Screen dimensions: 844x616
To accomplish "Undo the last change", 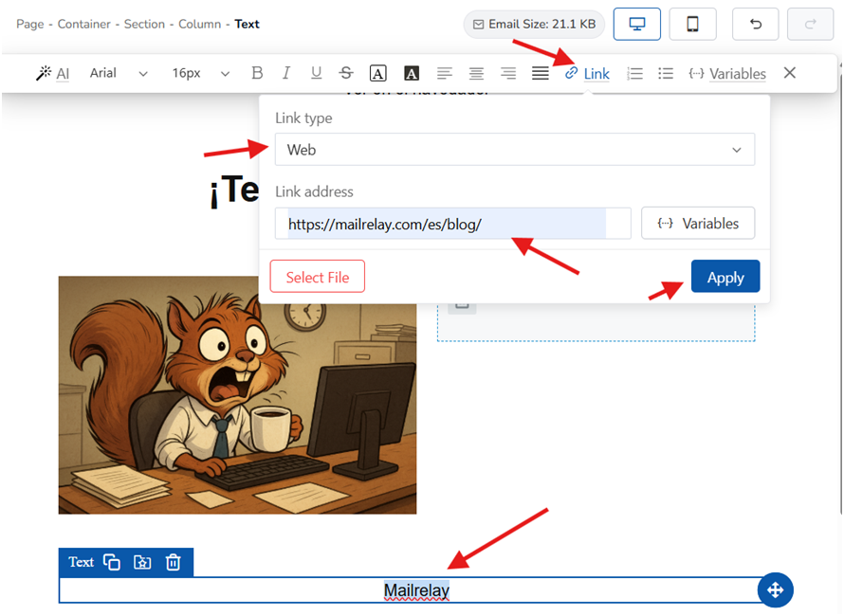I will point(755,25).
